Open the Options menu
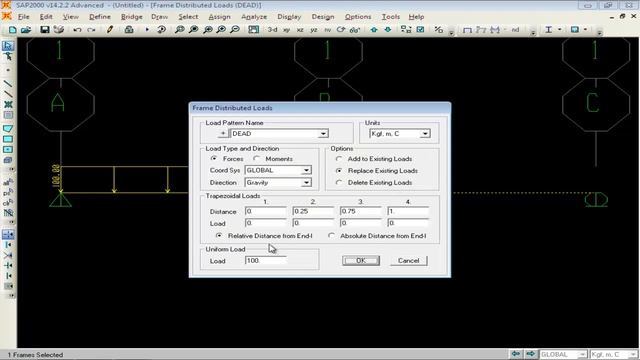 point(358,17)
